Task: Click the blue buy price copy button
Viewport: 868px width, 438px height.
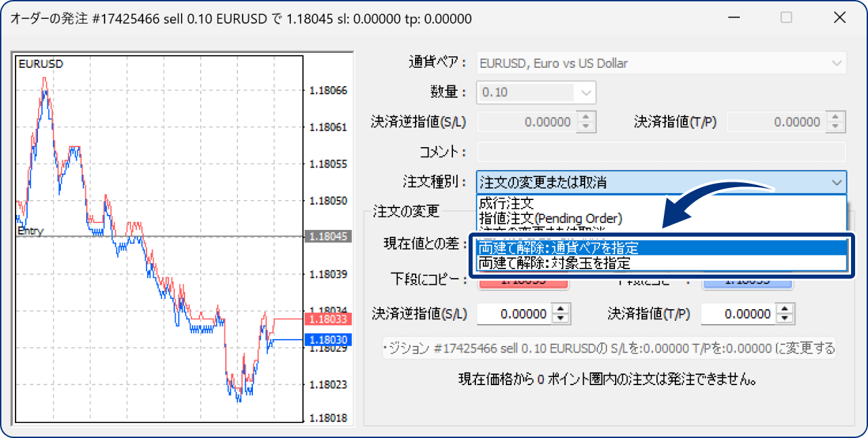Action: coord(748,280)
